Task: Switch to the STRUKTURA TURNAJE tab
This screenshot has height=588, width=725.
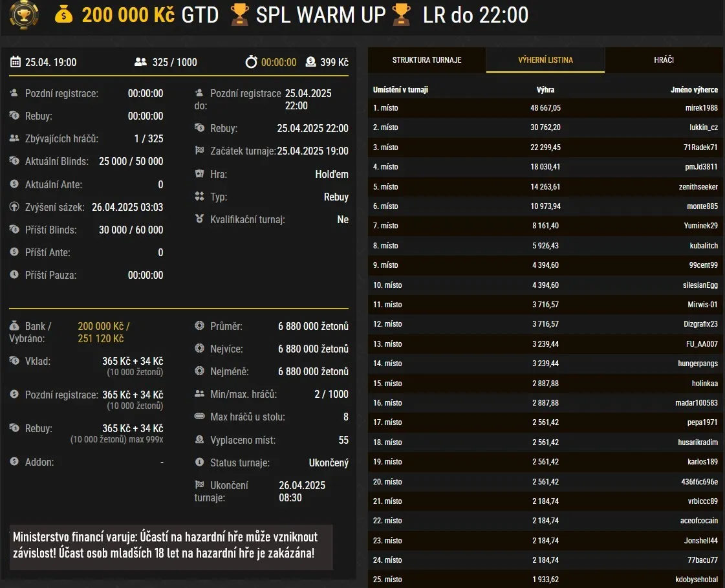Action: [x=426, y=60]
